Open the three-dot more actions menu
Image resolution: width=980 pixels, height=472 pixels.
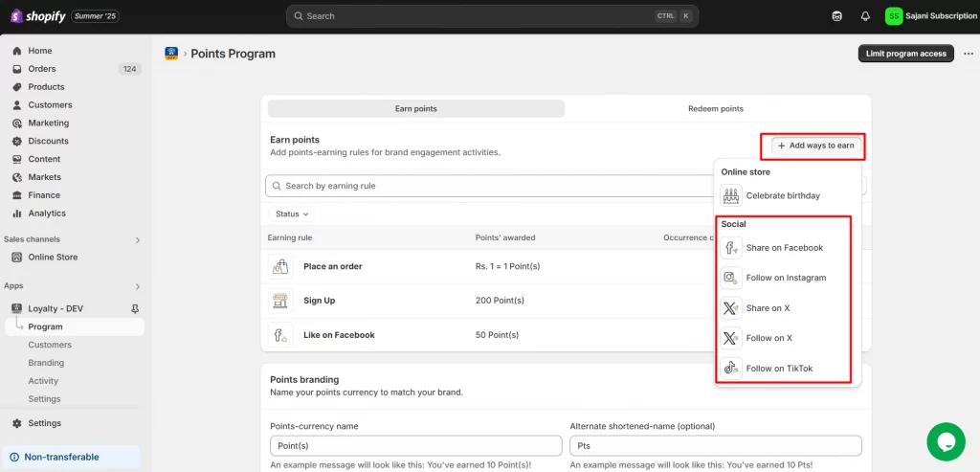tap(969, 54)
